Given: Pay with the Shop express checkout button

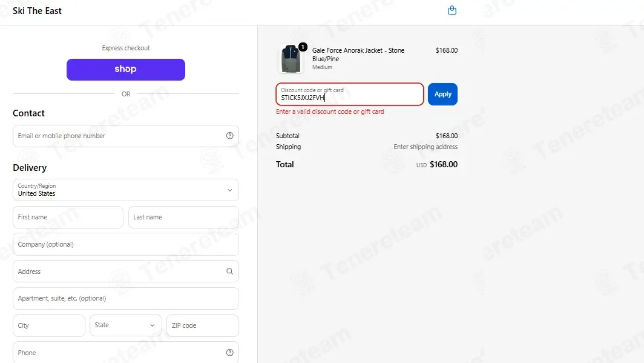Looking at the screenshot, I should [x=126, y=70].
